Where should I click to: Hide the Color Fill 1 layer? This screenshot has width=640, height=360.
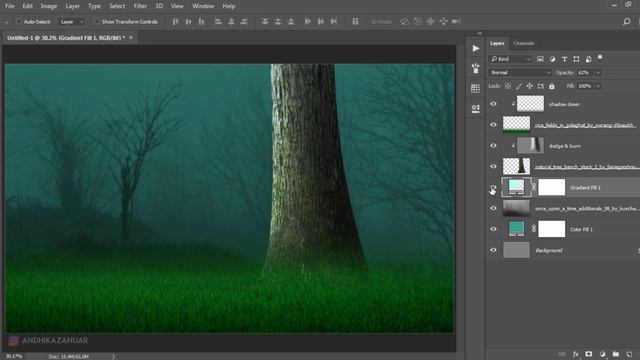[493, 229]
